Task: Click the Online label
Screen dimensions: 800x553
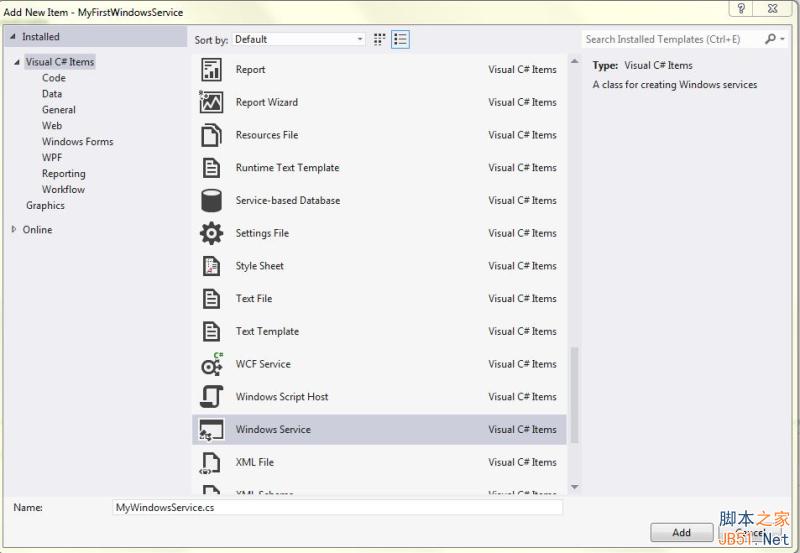Action: coord(37,230)
